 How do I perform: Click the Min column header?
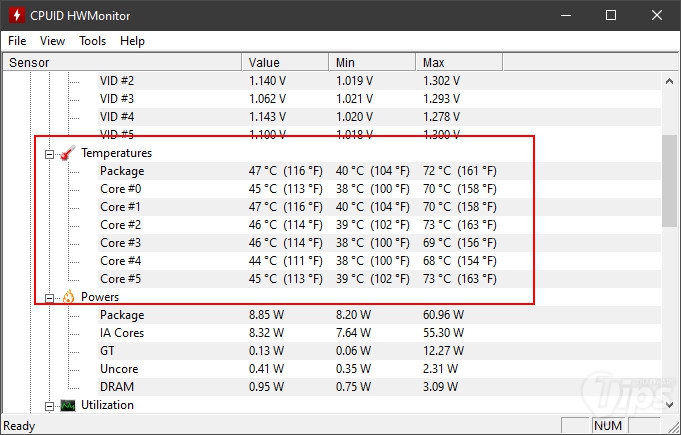[372, 63]
